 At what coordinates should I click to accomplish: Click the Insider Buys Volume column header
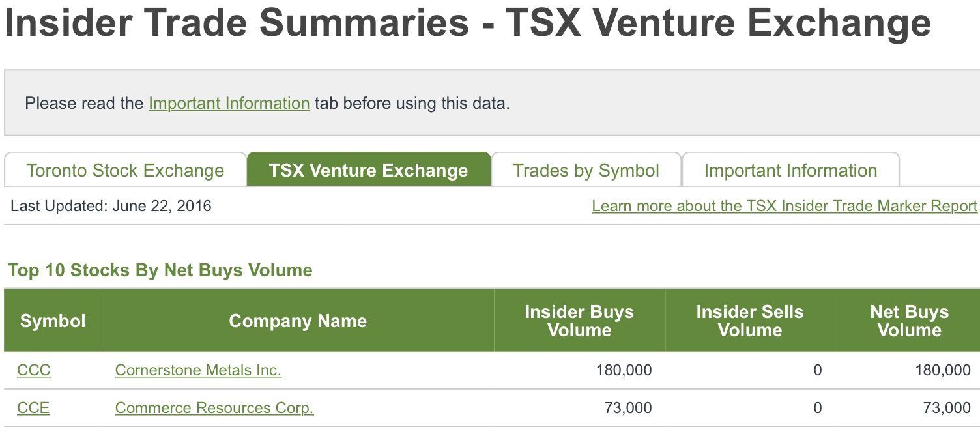(579, 321)
